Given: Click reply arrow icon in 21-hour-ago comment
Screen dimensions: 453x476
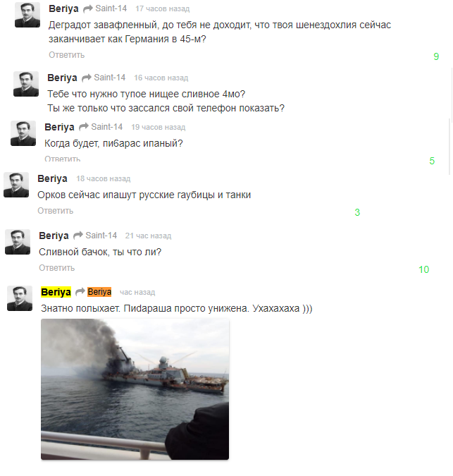Looking at the screenshot, I should 78,236.
